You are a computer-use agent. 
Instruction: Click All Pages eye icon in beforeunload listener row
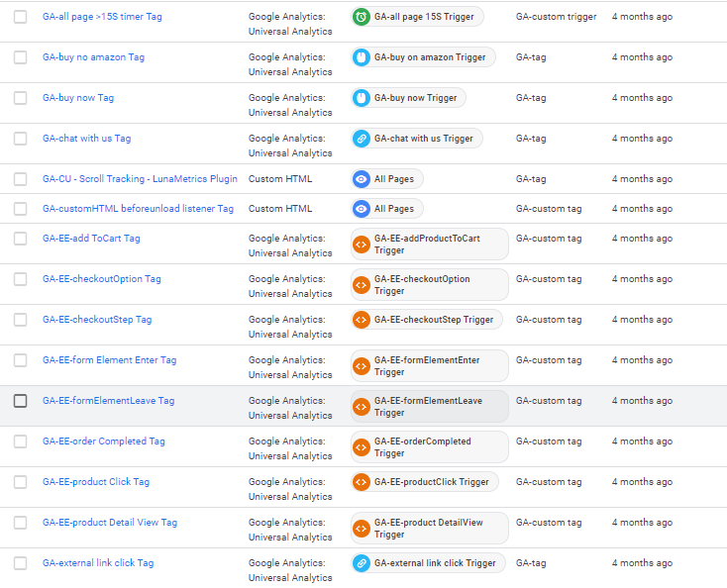[x=362, y=209]
